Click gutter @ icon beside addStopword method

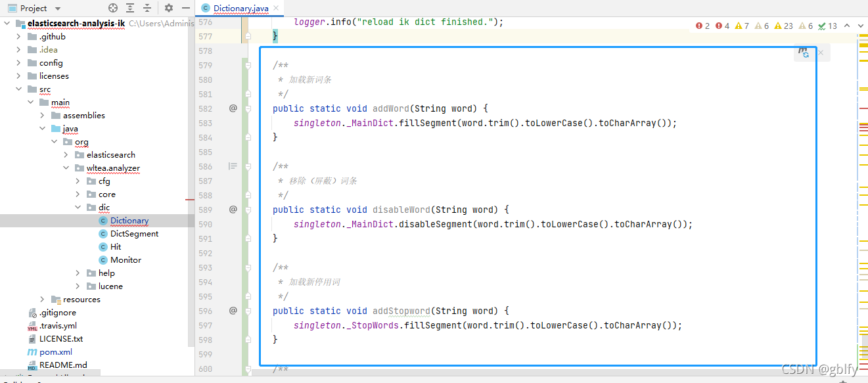point(233,311)
